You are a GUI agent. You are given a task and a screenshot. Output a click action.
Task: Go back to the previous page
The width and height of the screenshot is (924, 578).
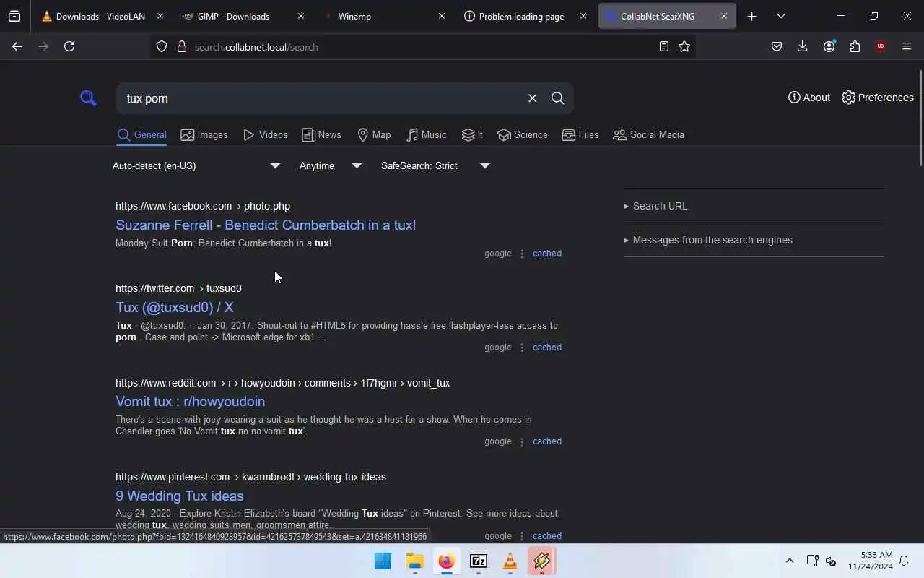17,46
